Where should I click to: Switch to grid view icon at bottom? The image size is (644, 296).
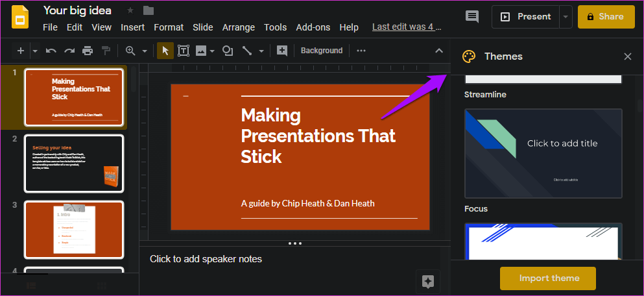click(x=101, y=286)
